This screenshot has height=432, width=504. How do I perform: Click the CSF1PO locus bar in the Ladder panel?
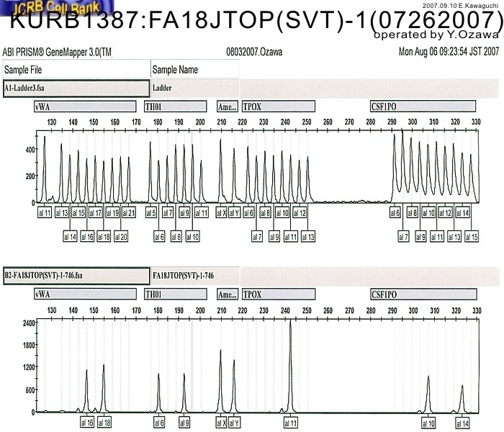click(x=423, y=107)
